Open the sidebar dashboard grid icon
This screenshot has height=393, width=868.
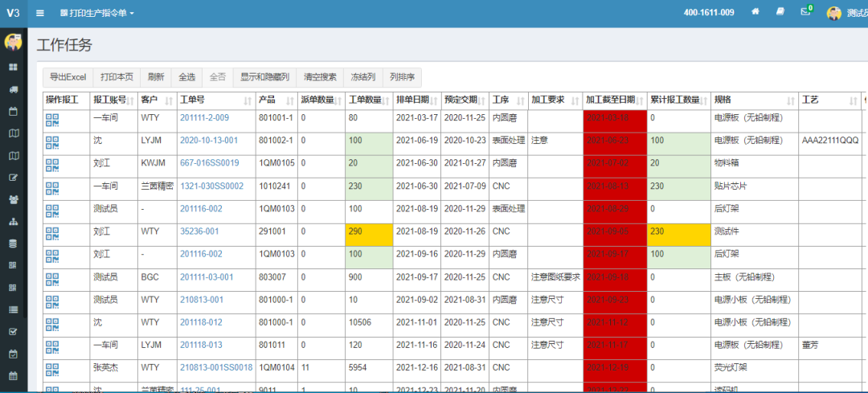pyautogui.click(x=14, y=67)
